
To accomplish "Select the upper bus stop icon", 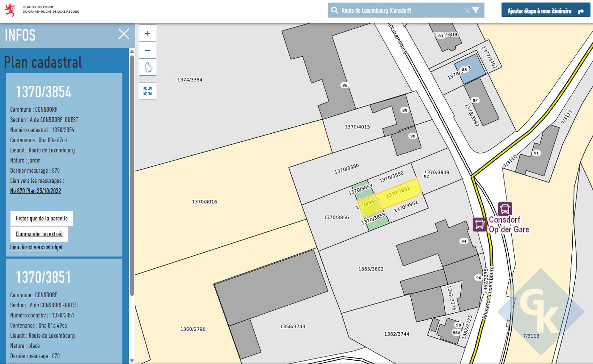I will tap(505, 209).
